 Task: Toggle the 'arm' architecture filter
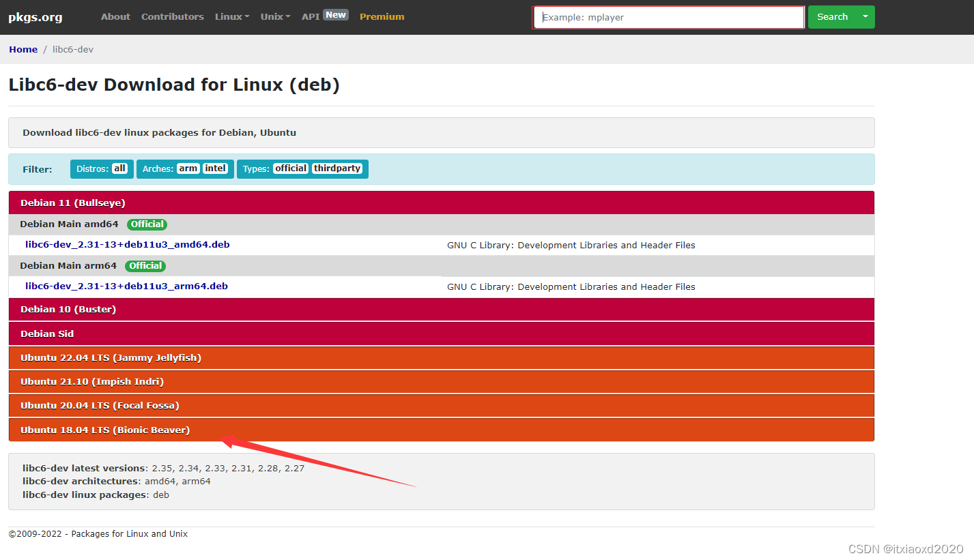pyautogui.click(x=188, y=168)
